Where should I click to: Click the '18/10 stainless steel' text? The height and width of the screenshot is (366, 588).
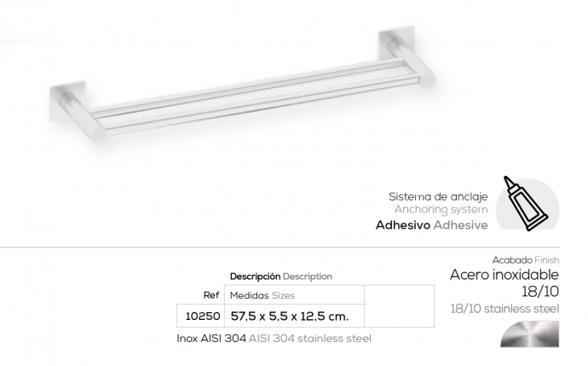click(504, 307)
